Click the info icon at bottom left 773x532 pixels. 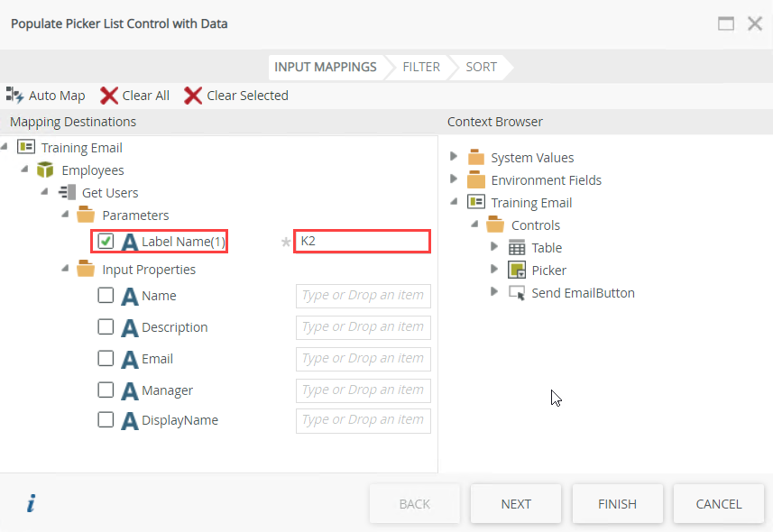pyautogui.click(x=30, y=504)
